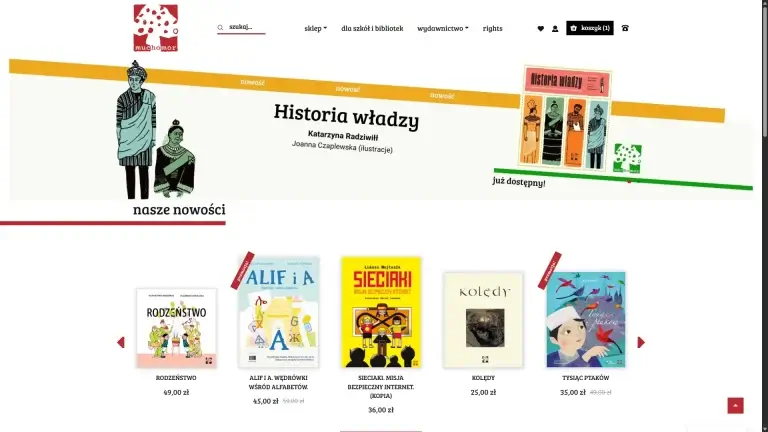
Task: Expand the wydawnictwo dropdown menu
Action: coord(443,28)
